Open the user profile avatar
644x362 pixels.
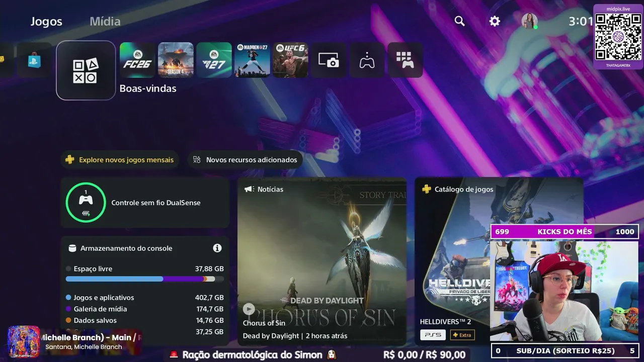[529, 21]
